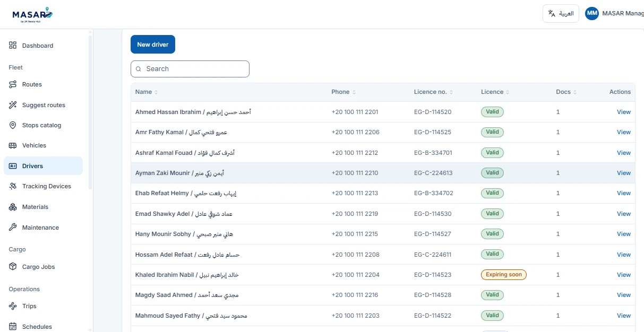Click the New driver button
Viewport: 644px width, 332px height.
pos(153,45)
